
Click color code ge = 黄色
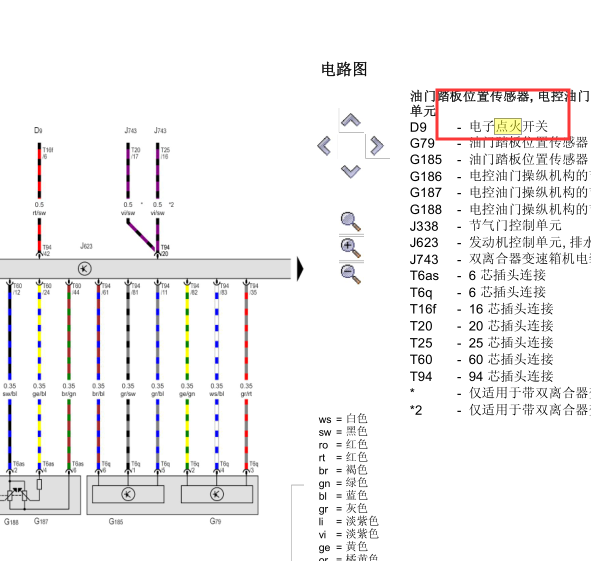pyautogui.click(x=343, y=547)
